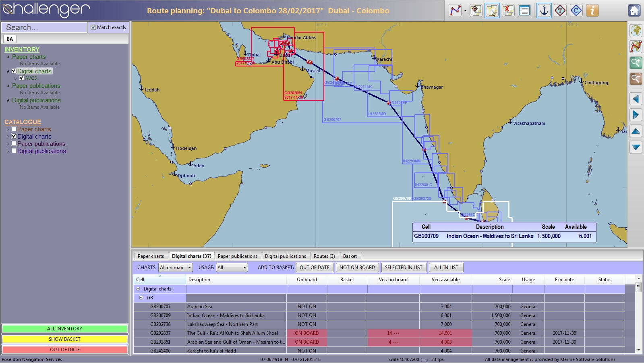The width and height of the screenshot is (644, 363).
Task: Pan the map down
Action: tap(636, 147)
